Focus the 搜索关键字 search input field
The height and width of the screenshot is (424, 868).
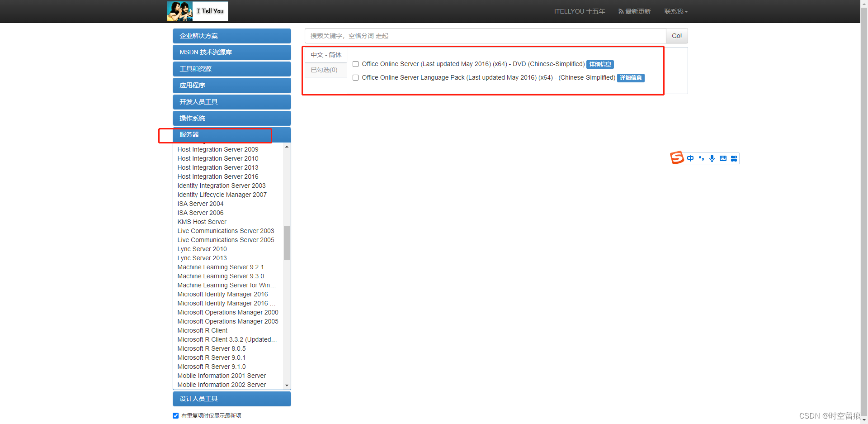485,36
